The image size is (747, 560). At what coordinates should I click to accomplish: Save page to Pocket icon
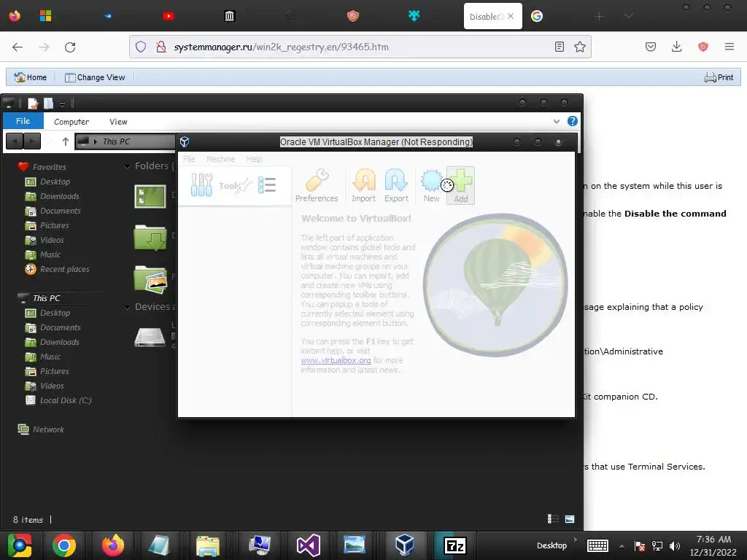pos(651,47)
